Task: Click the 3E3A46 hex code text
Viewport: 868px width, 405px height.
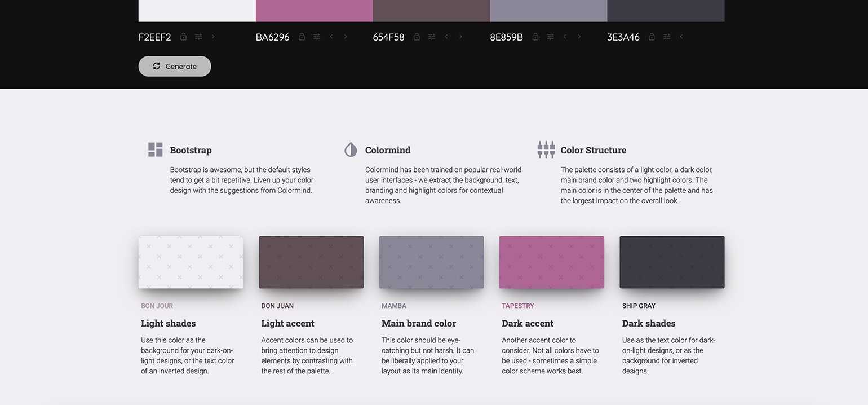Action: click(x=623, y=37)
